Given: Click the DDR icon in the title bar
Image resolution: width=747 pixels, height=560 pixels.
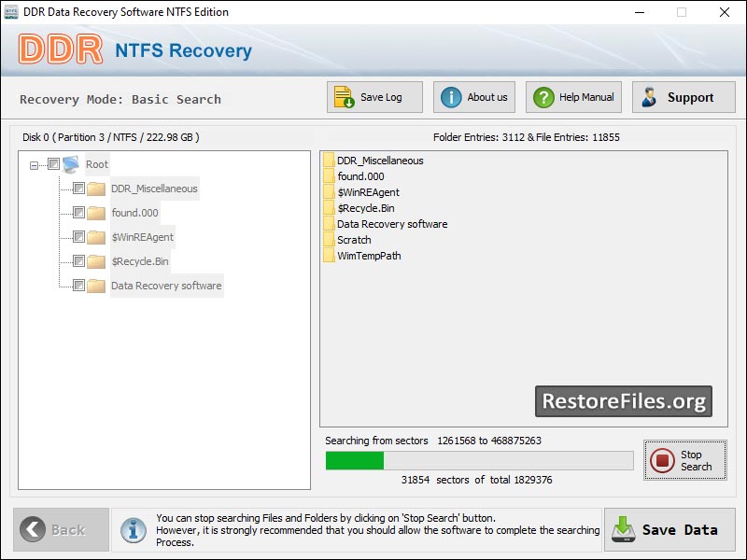Looking at the screenshot, I should (x=11, y=12).
